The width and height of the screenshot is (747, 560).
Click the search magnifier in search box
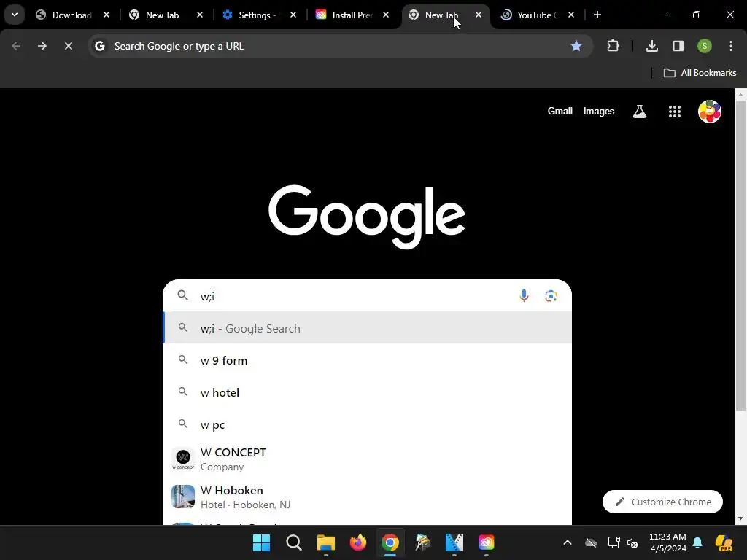(182, 296)
